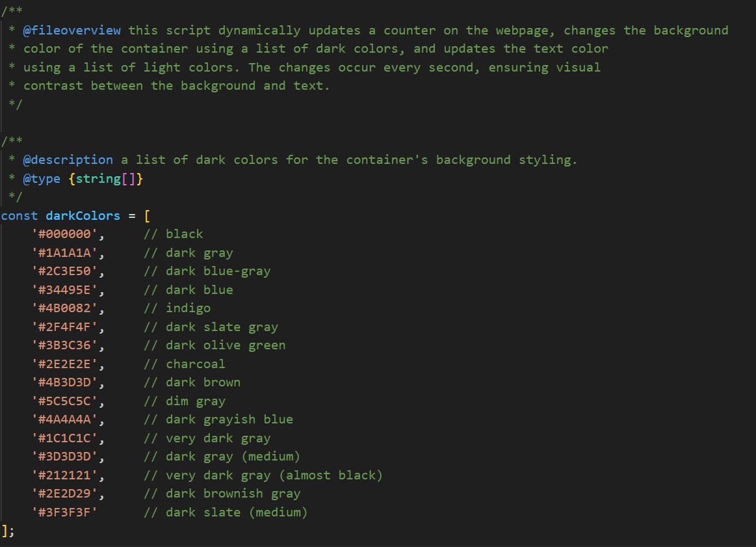
Task: Click the @description JSDoc tag
Action: [x=68, y=160]
